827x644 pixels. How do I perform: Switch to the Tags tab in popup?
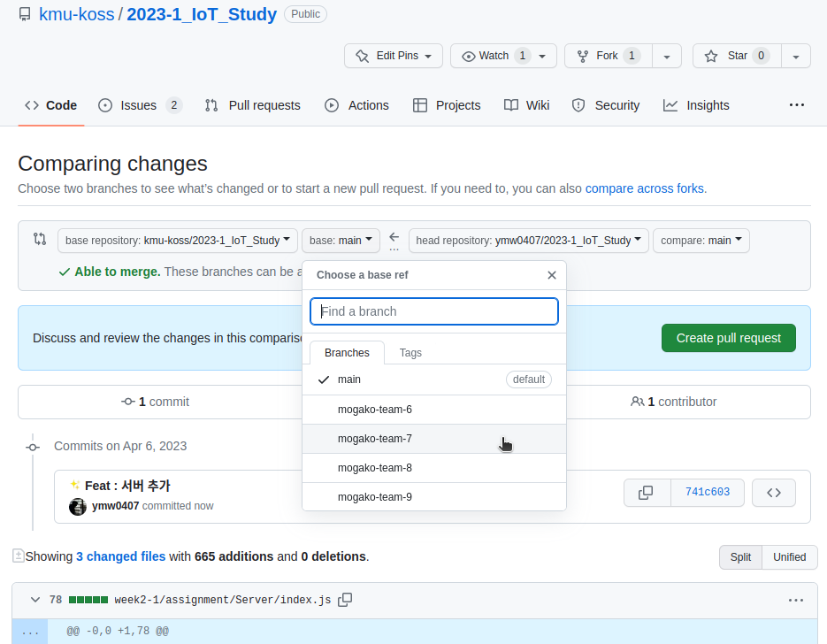click(x=410, y=353)
